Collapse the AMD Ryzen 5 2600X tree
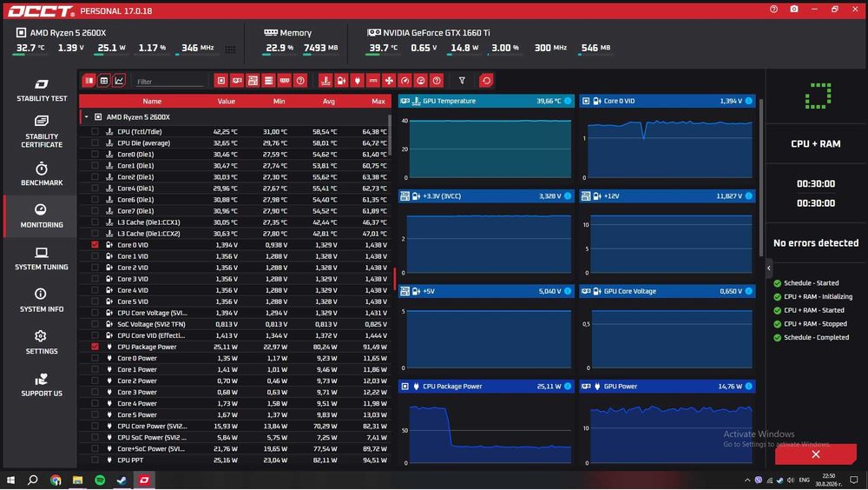 point(86,117)
